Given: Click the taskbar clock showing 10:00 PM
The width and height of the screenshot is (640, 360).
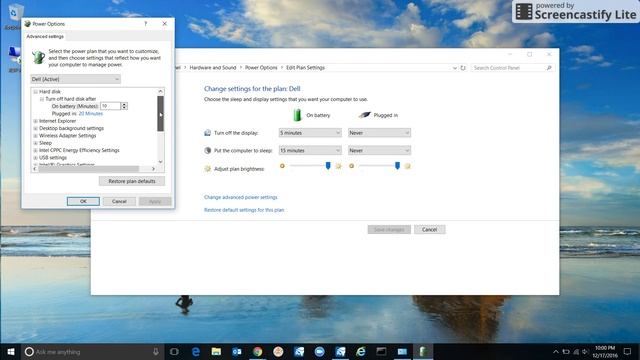Looking at the screenshot, I should pos(605,351).
